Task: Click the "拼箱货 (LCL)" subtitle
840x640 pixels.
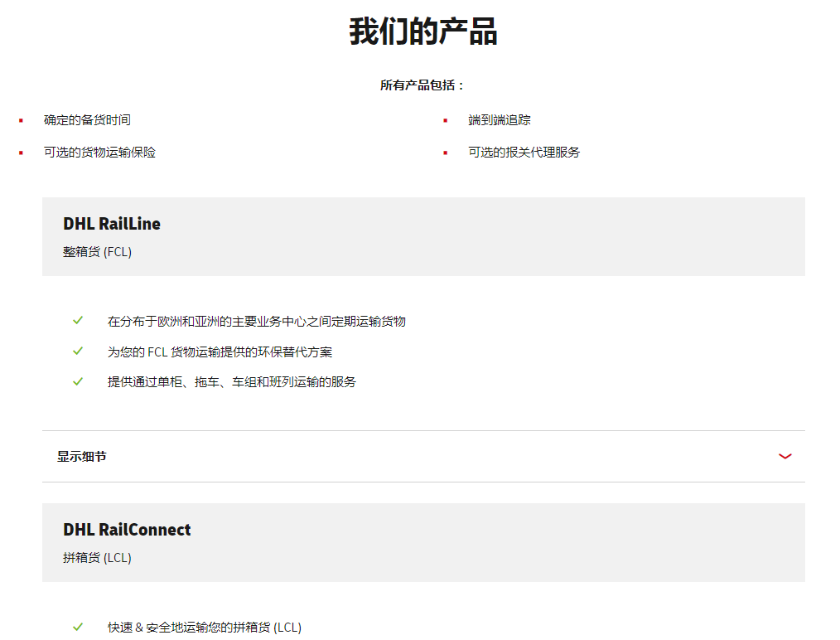Action: click(x=97, y=557)
